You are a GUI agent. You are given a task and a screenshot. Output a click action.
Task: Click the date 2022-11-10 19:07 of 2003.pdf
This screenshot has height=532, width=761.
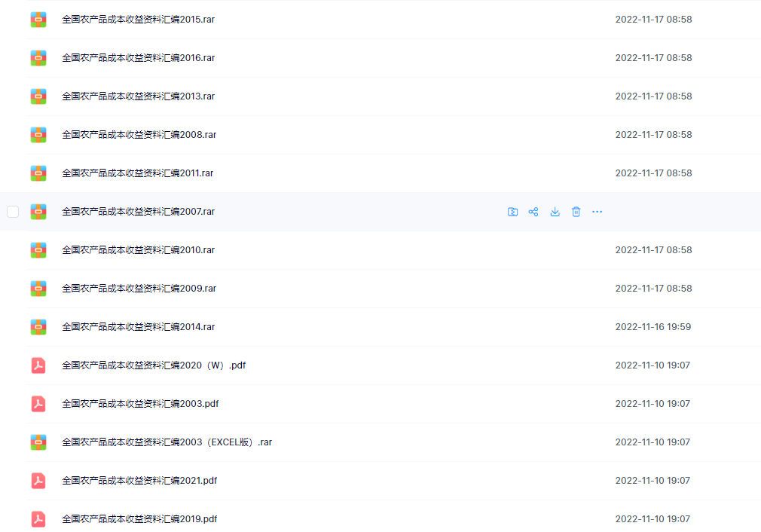coord(653,403)
